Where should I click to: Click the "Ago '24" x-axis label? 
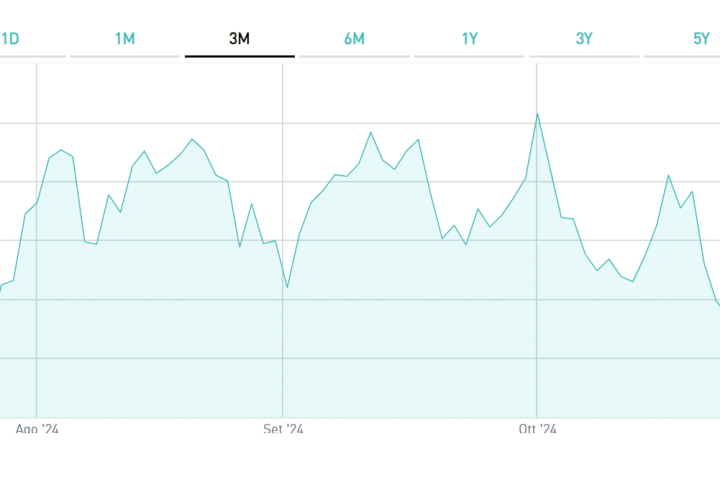coord(37,429)
